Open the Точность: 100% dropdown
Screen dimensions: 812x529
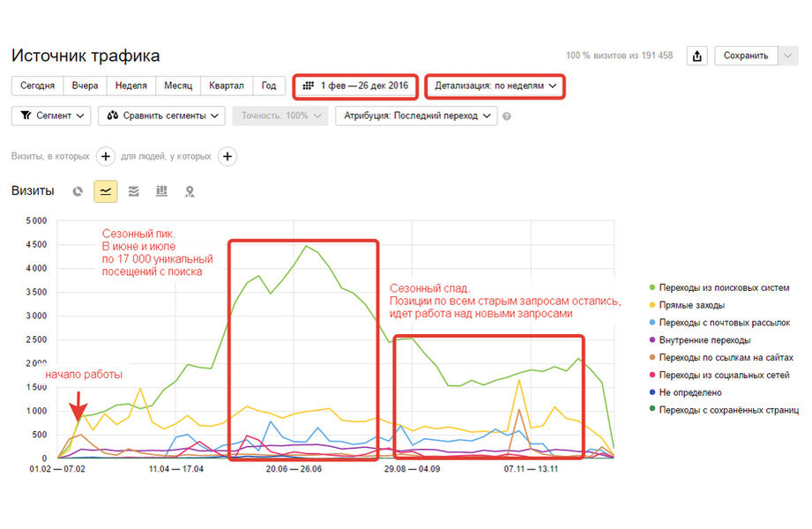pos(280,115)
